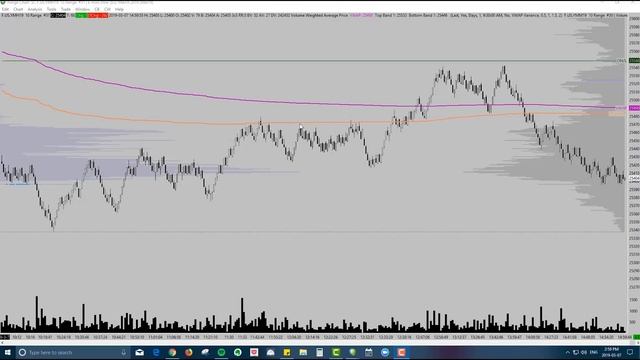Click the search box microphone icon
Image resolution: width=640 pixels, height=360 pixels.
point(124,352)
